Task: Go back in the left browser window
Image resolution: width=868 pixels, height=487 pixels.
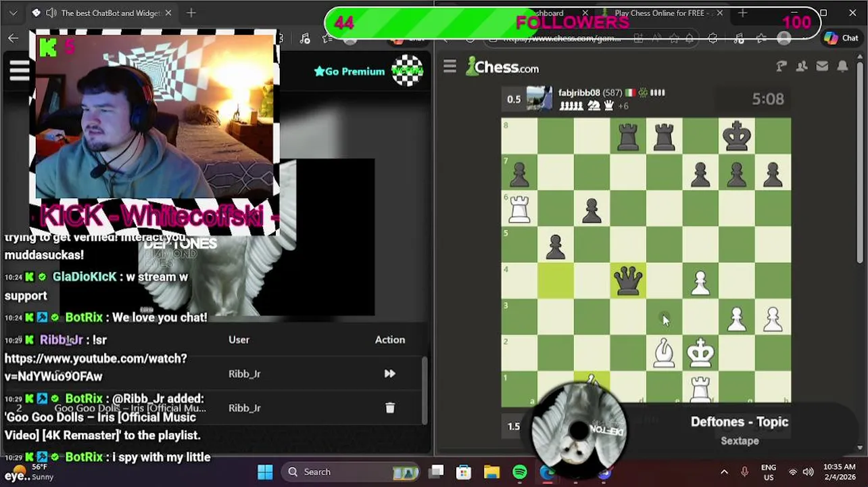Action: pyautogui.click(x=13, y=39)
